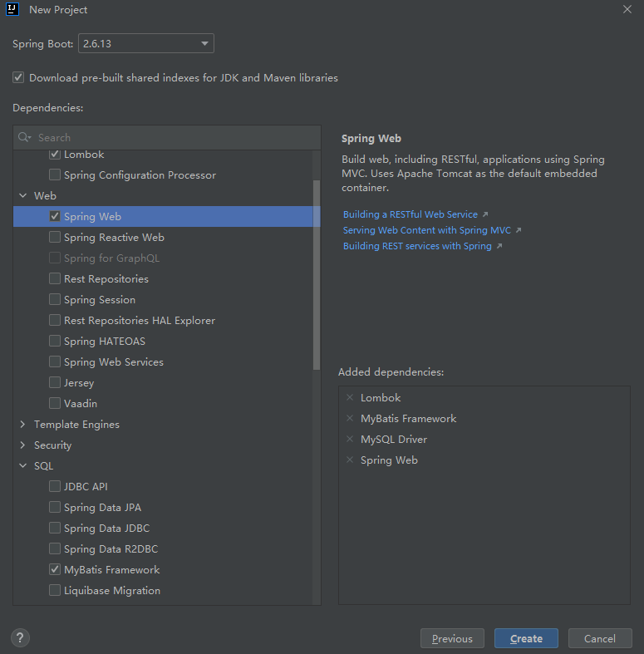Uncheck the Spring Web checkbox
644x654 pixels.
tap(55, 216)
